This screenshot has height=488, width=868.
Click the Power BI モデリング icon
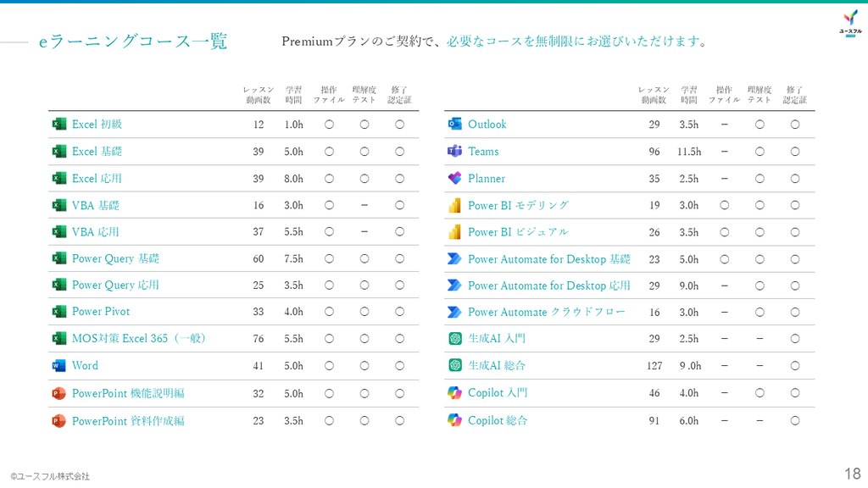454,206
